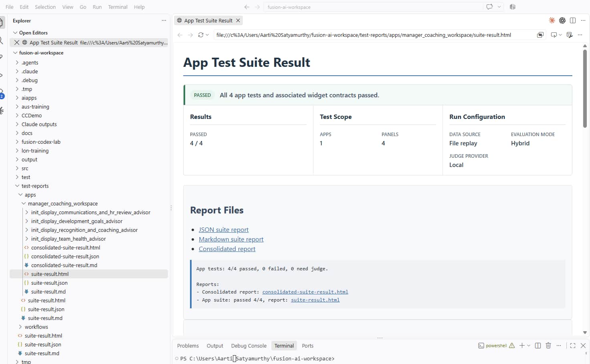The image size is (590, 364).
Task: Follow the Consolidated report link
Action: [227, 249]
